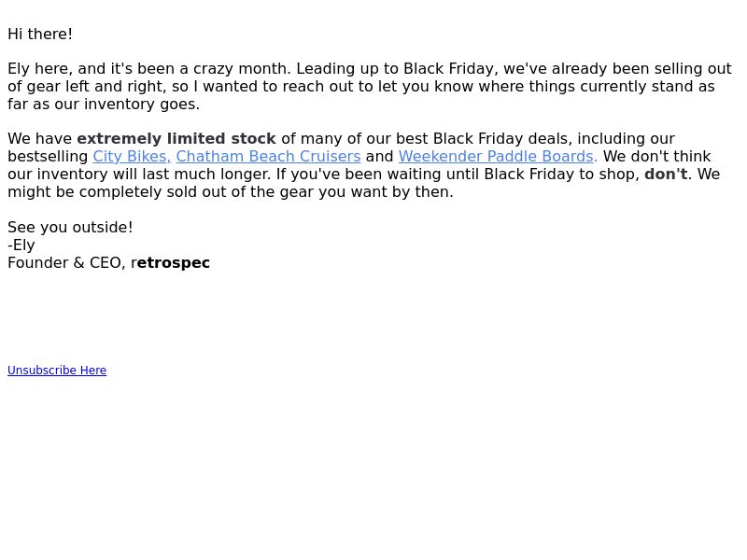This screenshot has width=747, height=560.
Task: Click the "See you outside!" sign-off line
Action: click(x=70, y=227)
